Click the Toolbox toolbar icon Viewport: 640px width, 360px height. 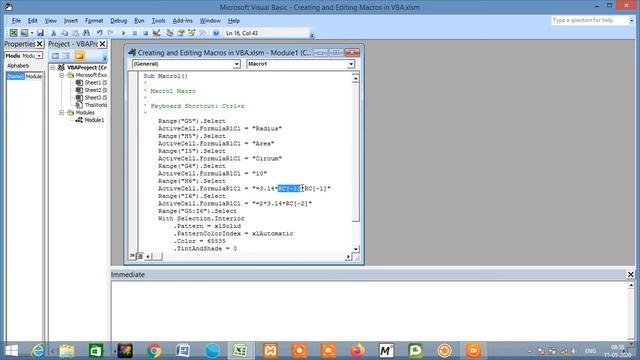point(202,33)
